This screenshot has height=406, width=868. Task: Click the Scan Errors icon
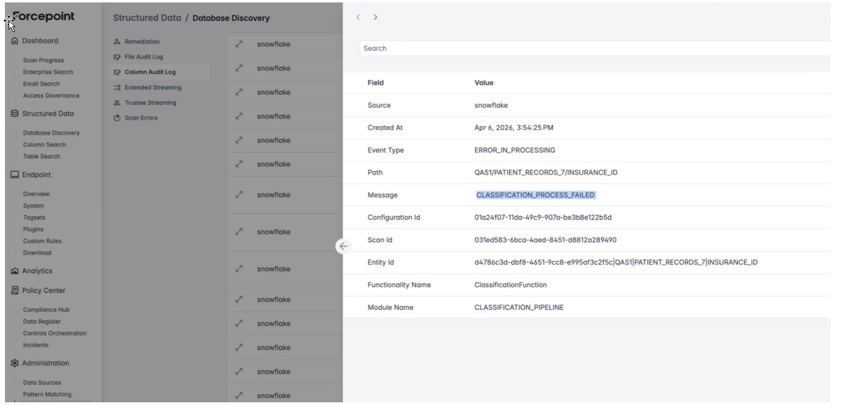coord(117,118)
